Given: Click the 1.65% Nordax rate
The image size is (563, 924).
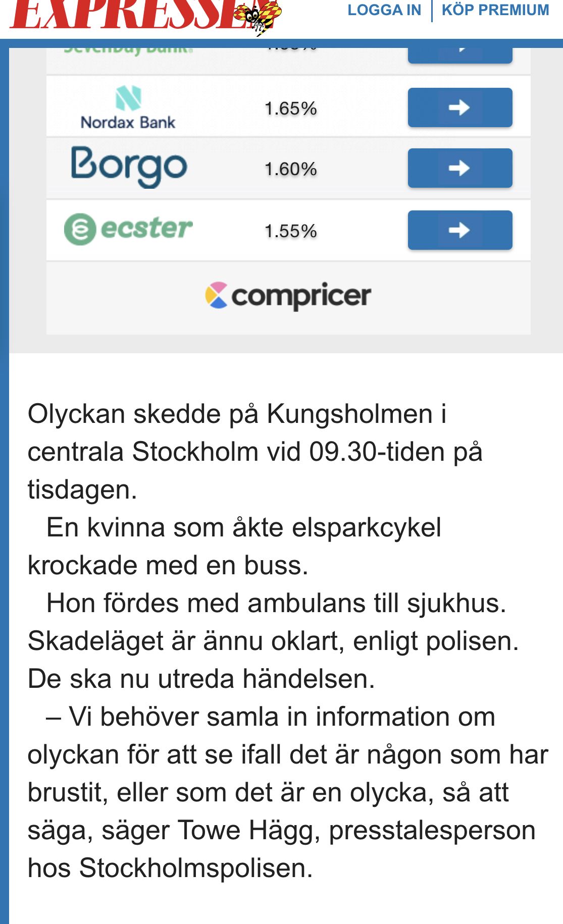Looking at the screenshot, I should point(291,108).
